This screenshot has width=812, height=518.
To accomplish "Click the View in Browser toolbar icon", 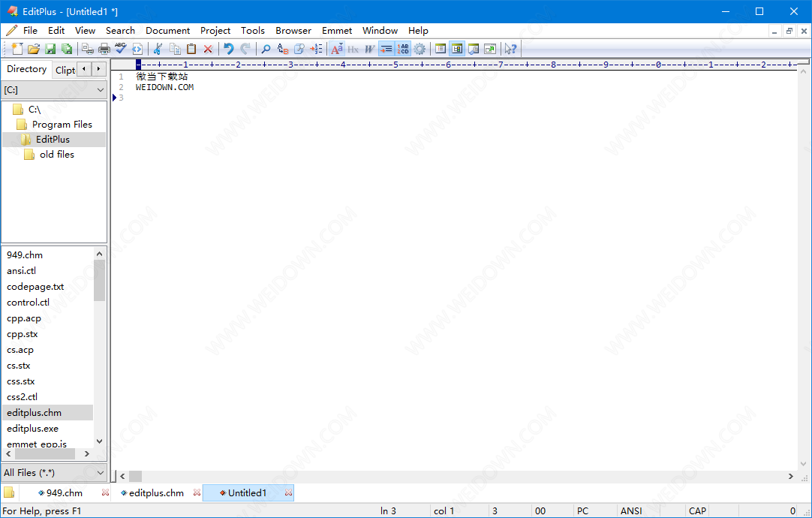I will [137, 49].
